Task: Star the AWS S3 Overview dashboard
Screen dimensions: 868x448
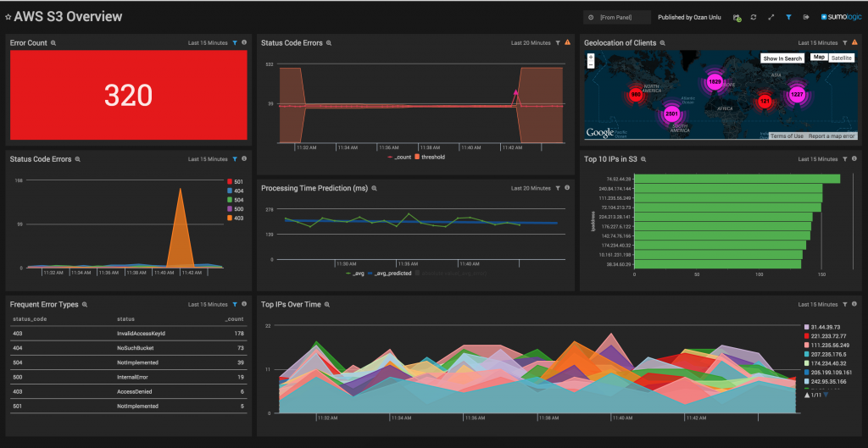Action: coord(8,17)
